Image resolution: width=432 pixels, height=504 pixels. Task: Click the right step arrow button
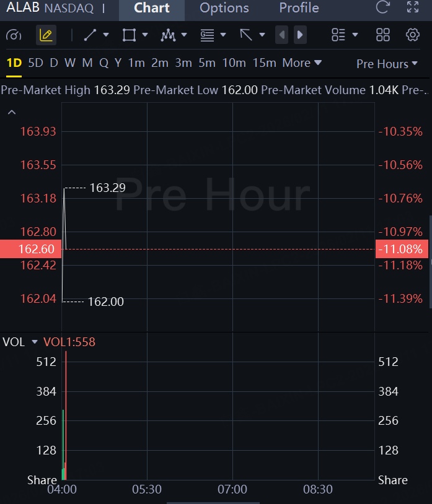coord(300,35)
